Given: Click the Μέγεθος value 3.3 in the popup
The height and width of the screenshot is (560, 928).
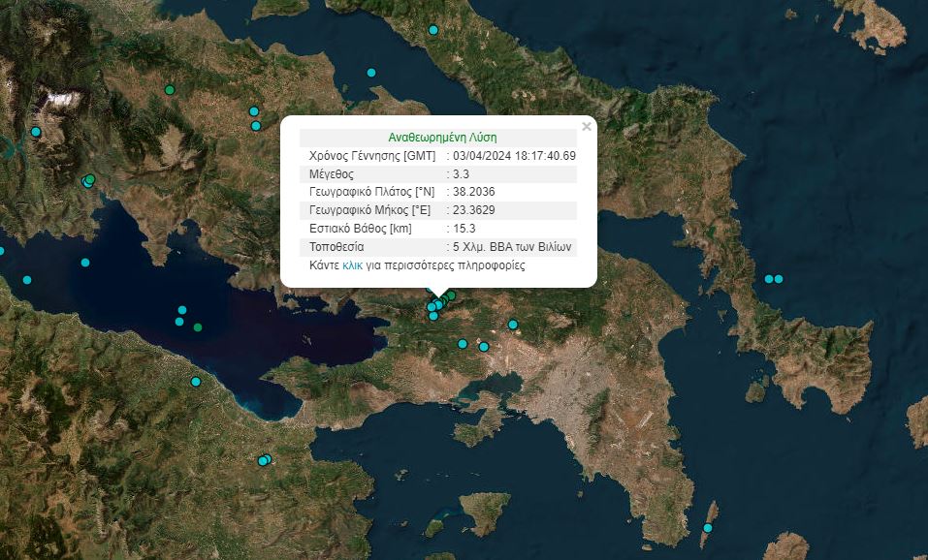Looking at the screenshot, I should click(462, 174).
